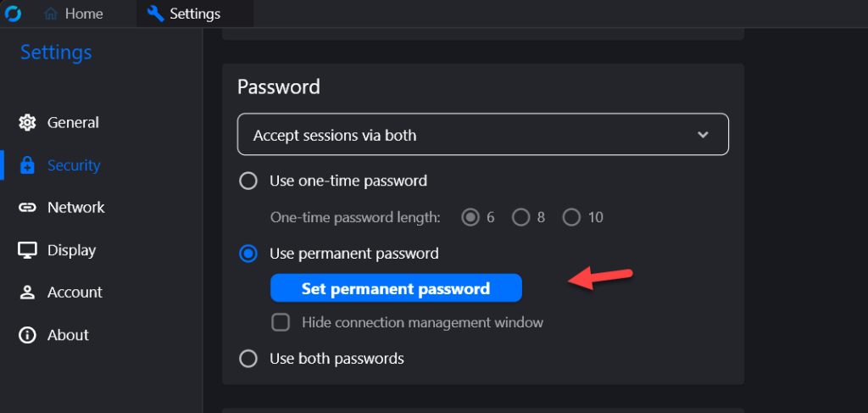Viewport: 868px width, 413px height.
Task: Click the Settings wrench icon in tab
Action: tap(156, 14)
